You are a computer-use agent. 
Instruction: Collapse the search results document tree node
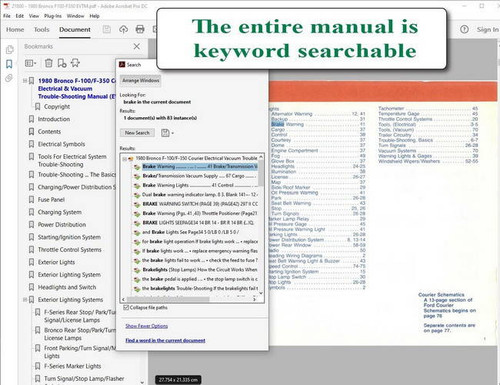(125, 159)
